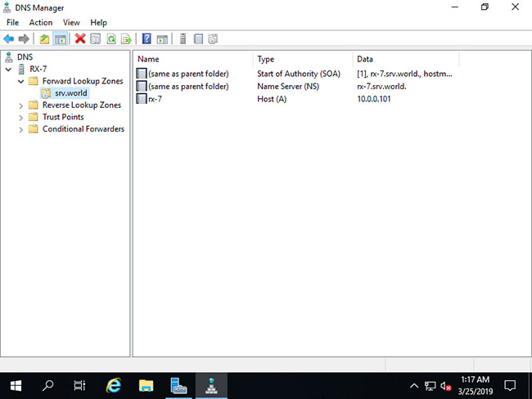Click the Refresh toolbar icon
The image size is (532, 399).
(111, 39)
